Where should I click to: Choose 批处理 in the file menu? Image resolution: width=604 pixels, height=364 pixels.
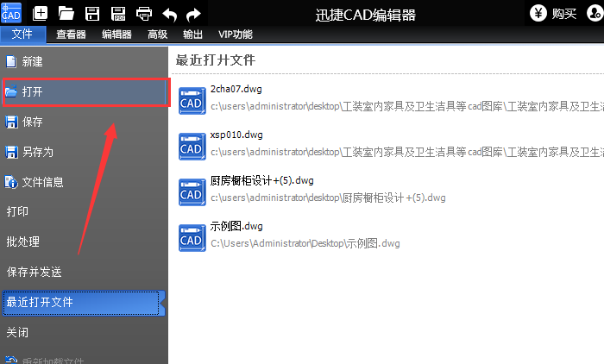click(84, 242)
